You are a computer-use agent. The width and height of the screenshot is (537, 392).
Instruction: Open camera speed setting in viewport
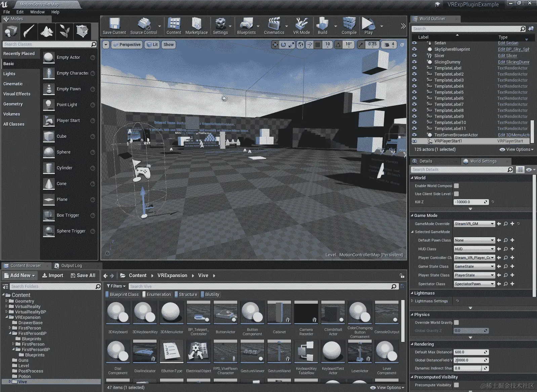tap(389, 45)
